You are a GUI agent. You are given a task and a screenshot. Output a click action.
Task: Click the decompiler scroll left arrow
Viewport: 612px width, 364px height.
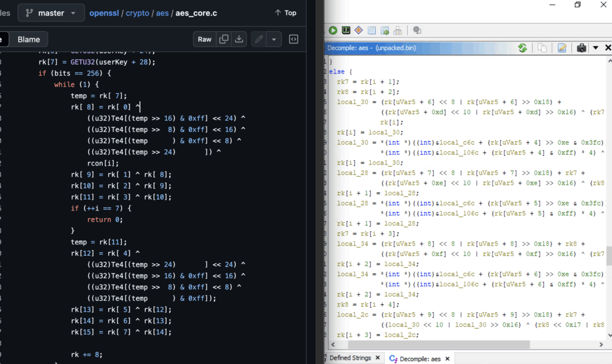[x=333, y=344]
